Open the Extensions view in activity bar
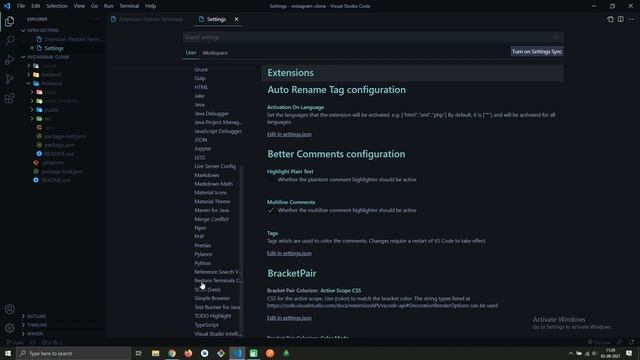The image size is (640, 360). [x=9, y=98]
